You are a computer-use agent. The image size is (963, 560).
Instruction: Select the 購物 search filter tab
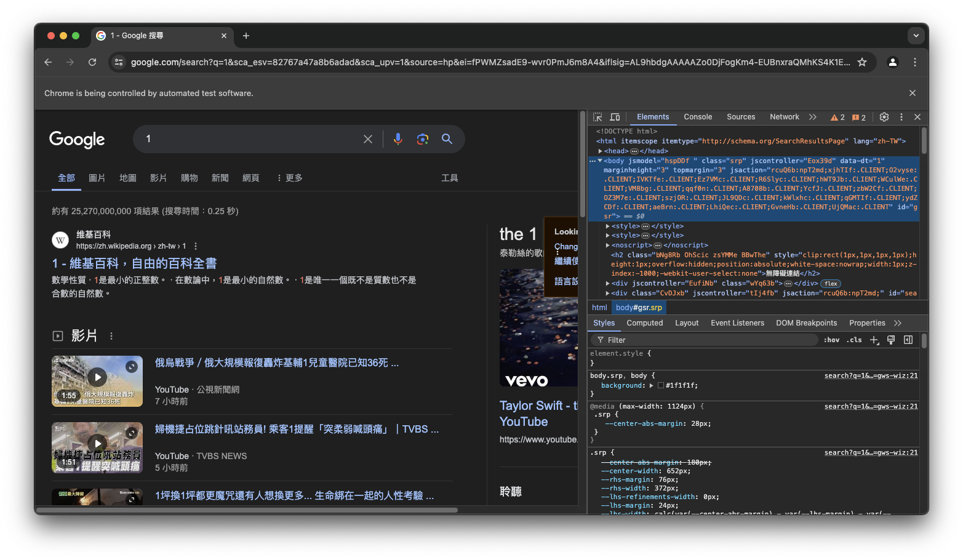click(x=190, y=178)
